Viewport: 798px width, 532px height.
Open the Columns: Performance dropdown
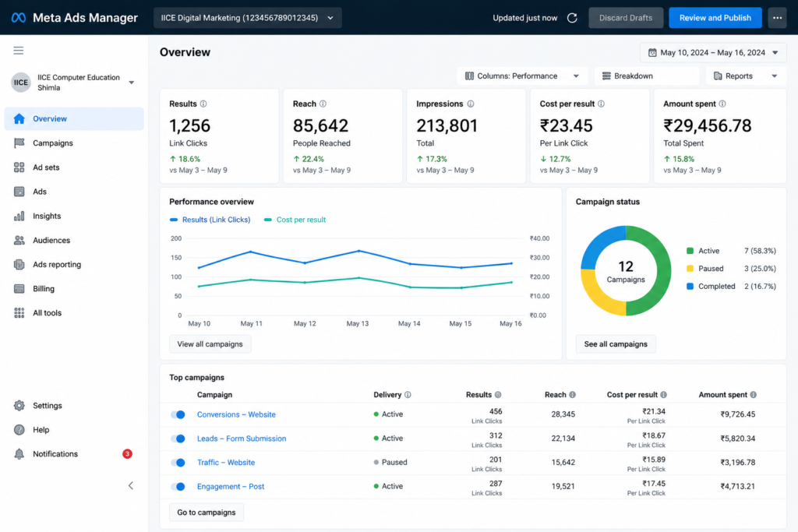[x=522, y=76]
